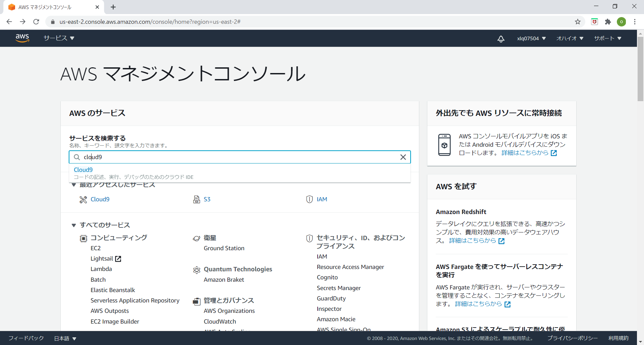Open the Chrome three-dot menu
The height and width of the screenshot is (345, 644).
635,22
